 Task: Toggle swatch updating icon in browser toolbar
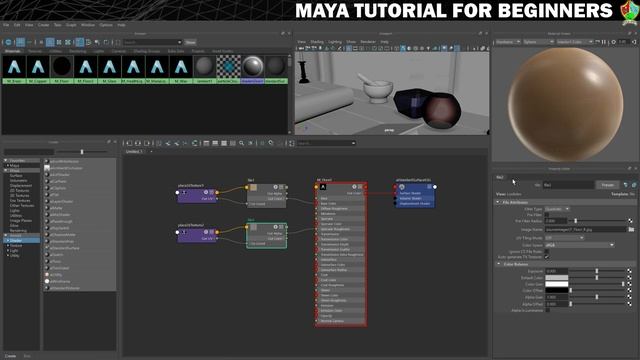(x=8, y=42)
